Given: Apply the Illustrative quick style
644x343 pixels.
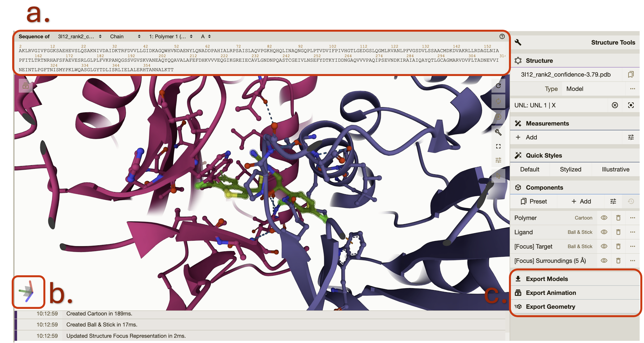Looking at the screenshot, I should 615,169.
